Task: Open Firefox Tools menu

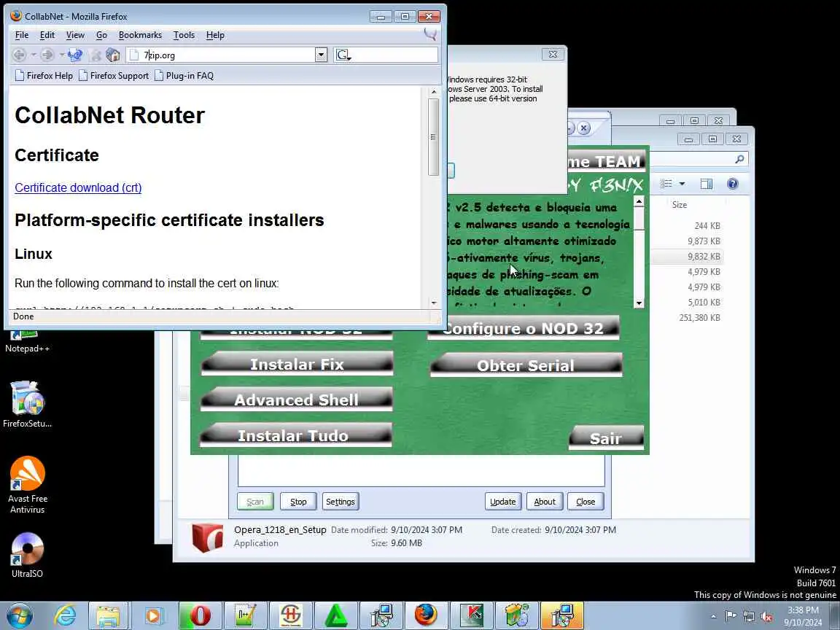Action: 184,35
